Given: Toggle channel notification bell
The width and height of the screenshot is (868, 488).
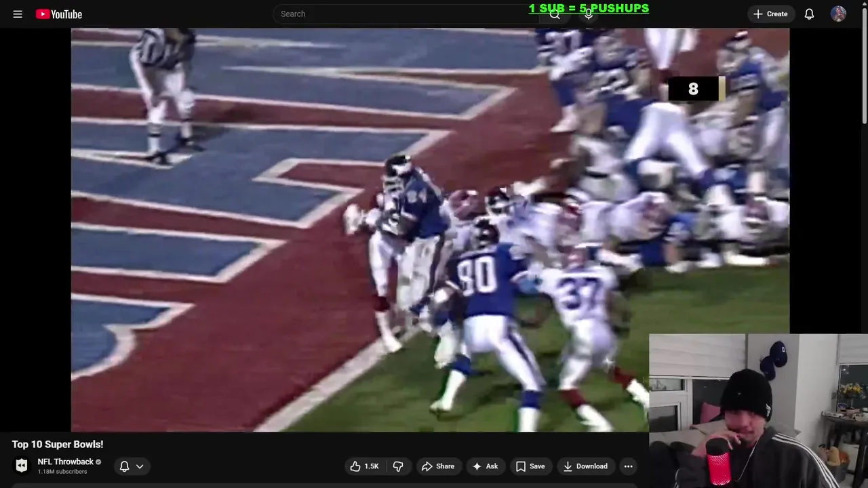Looking at the screenshot, I should [125, 466].
